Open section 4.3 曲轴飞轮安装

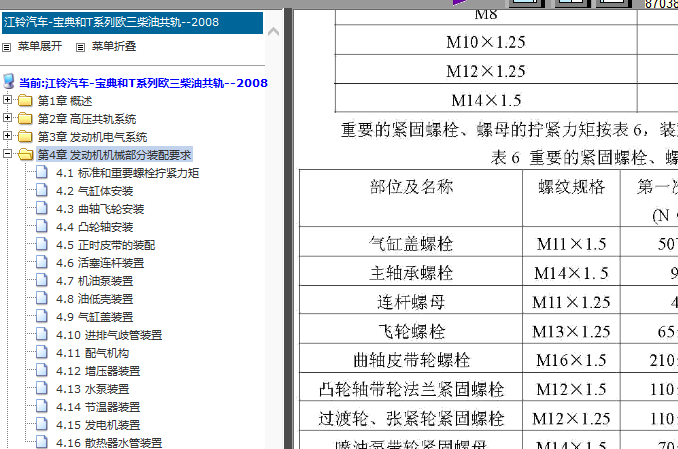100,209
